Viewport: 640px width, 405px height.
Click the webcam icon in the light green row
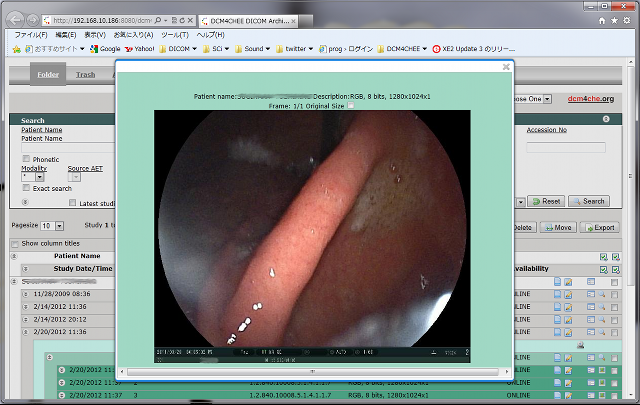tap(580, 345)
